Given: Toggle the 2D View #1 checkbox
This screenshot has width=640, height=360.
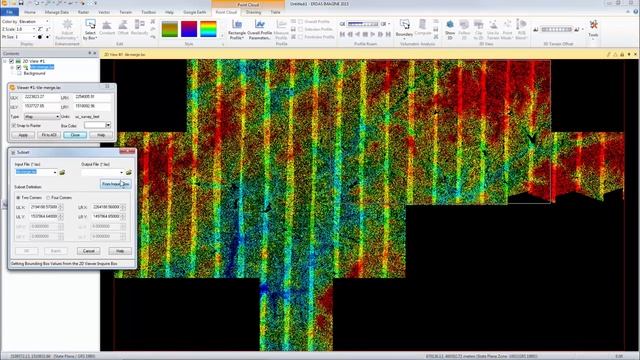Looking at the screenshot, I should point(11,61).
